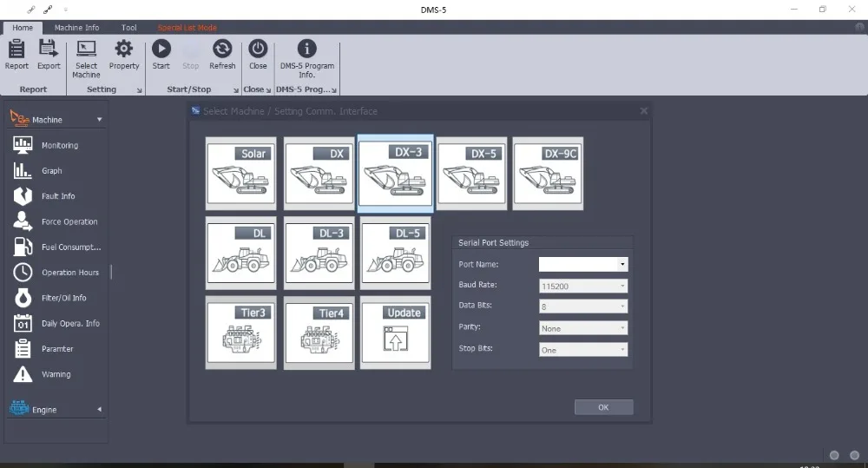Screen dimensions: 868x468
Task: Open Fault Info in the sidebar
Action: [58, 196]
